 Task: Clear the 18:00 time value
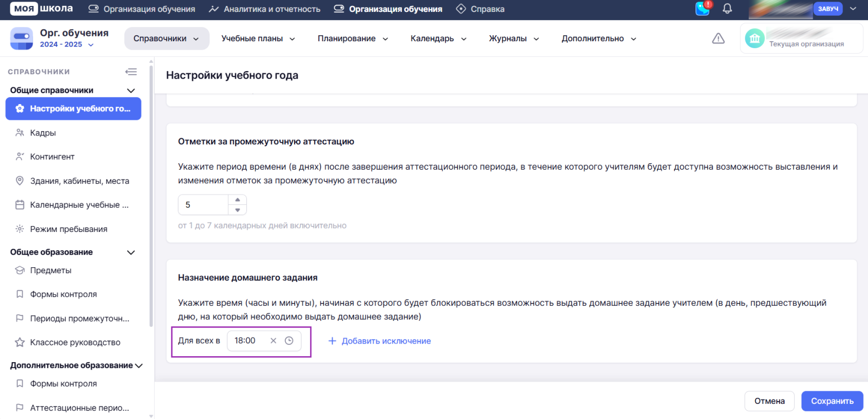[273, 341]
